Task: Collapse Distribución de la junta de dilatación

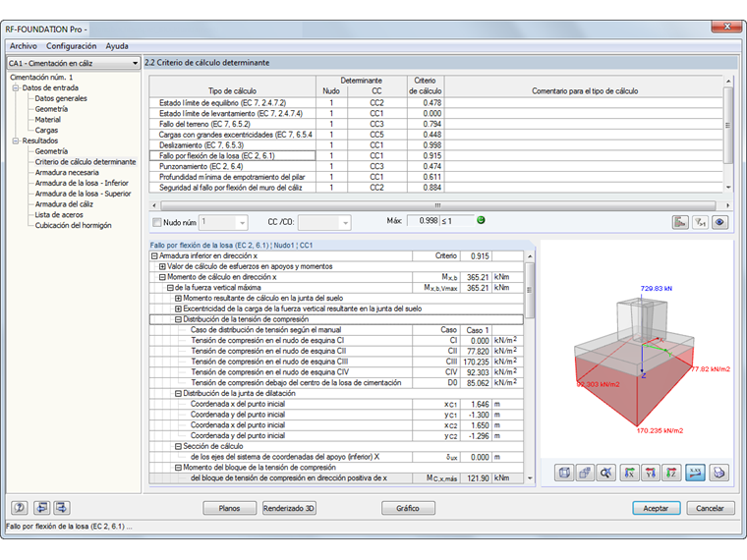Action: coord(178,393)
